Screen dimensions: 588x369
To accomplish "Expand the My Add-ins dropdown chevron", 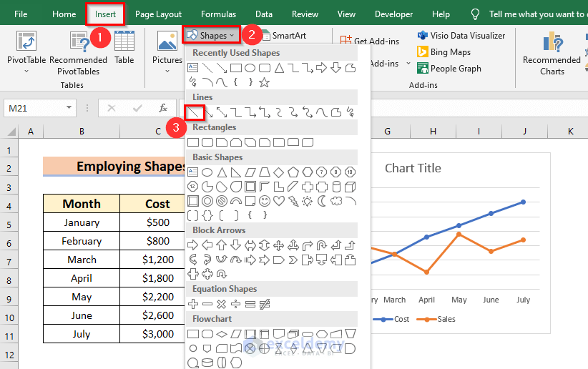I will tap(408, 64).
